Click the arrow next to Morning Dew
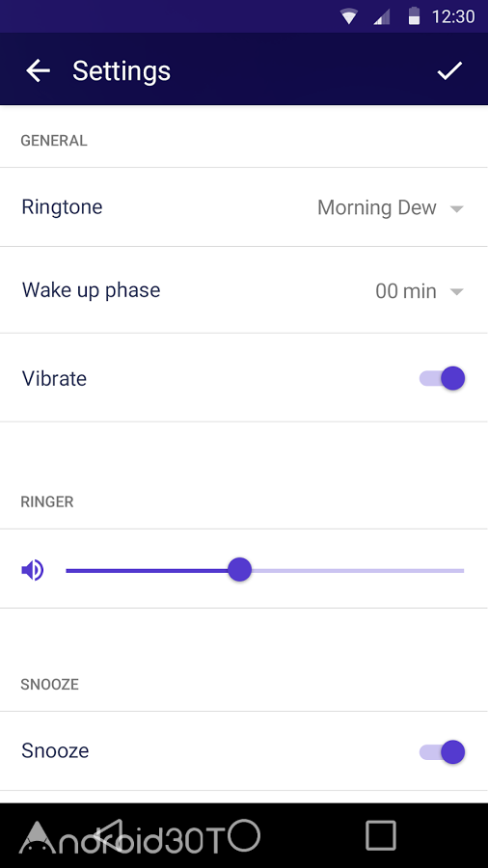488x868 pixels. click(456, 208)
